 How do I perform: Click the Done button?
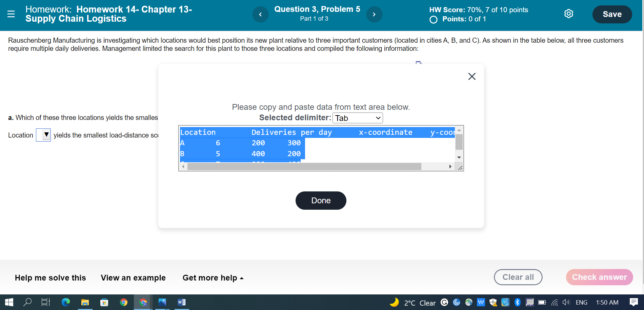point(321,201)
